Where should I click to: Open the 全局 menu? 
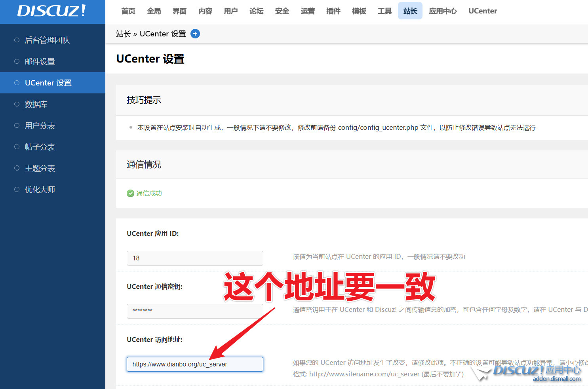click(x=154, y=11)
